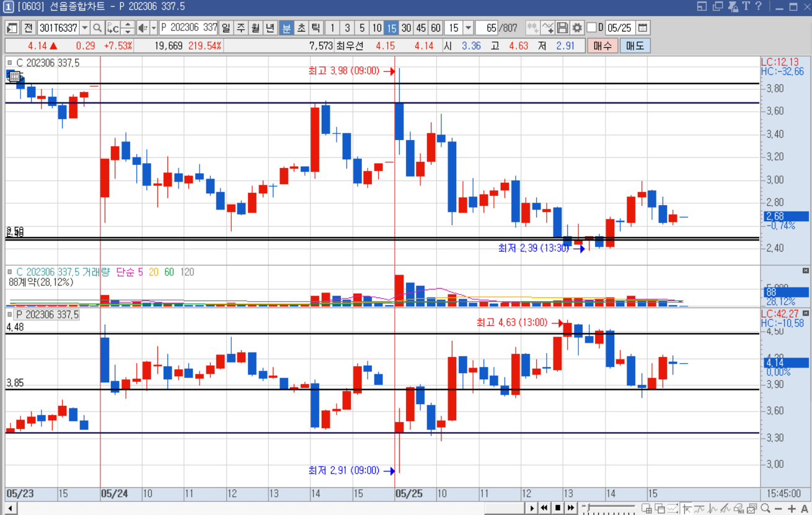Click the speaker sound icon
Screen dimensions: 812x515
pyautogui.click(x=143, y=28)
